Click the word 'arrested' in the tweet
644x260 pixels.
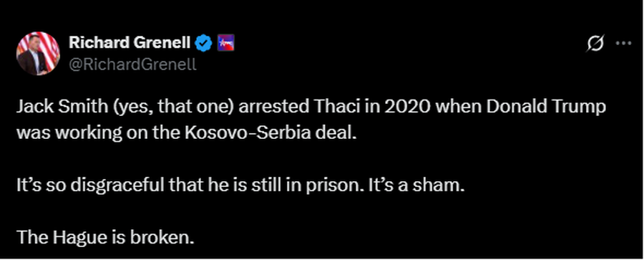(274, 107)
